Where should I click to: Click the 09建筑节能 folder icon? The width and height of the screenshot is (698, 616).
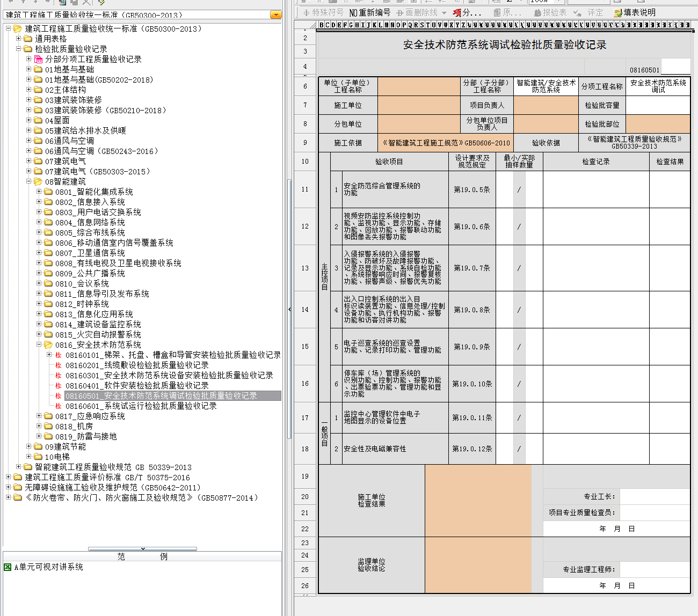[38, 446]
